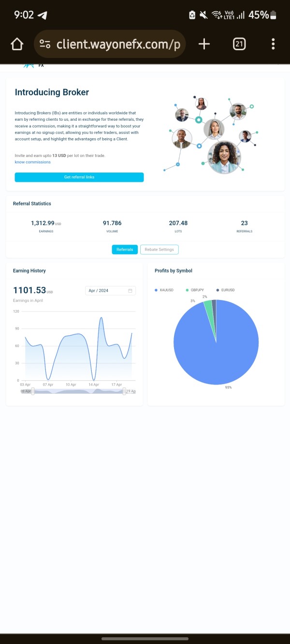Tap the Telegram notification icon in status bar
The height and width of the screenshot is (644, 290).
pos(43,15)
